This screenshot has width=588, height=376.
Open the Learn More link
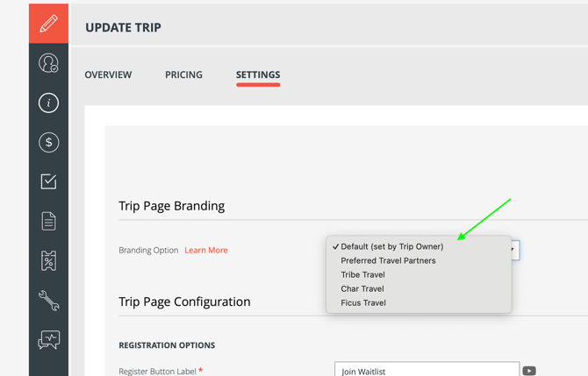click(206, 250)
